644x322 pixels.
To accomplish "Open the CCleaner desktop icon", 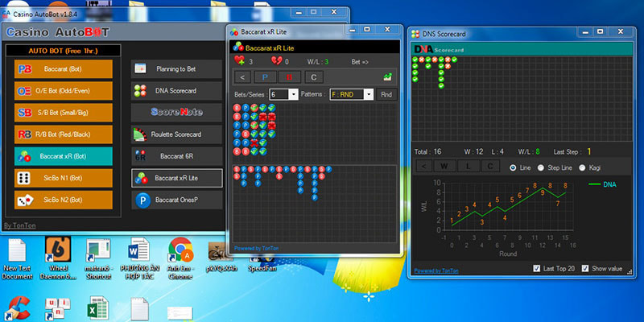I will click(16, 308).
